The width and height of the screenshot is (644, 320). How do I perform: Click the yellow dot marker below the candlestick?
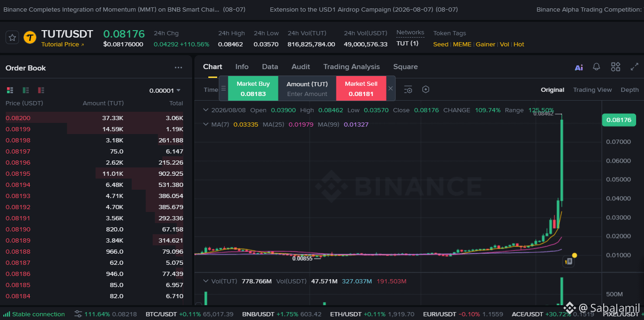pos(574,255)
